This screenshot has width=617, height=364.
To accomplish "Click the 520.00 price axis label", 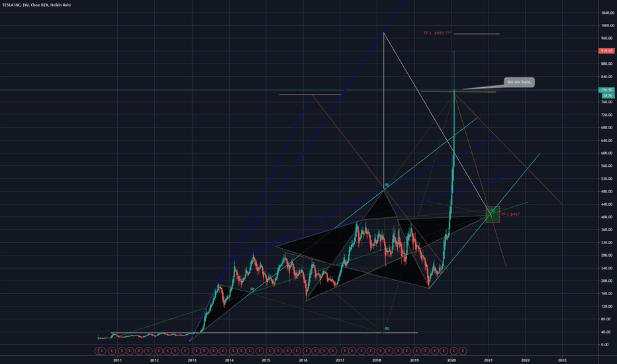I will coord(607,179).
